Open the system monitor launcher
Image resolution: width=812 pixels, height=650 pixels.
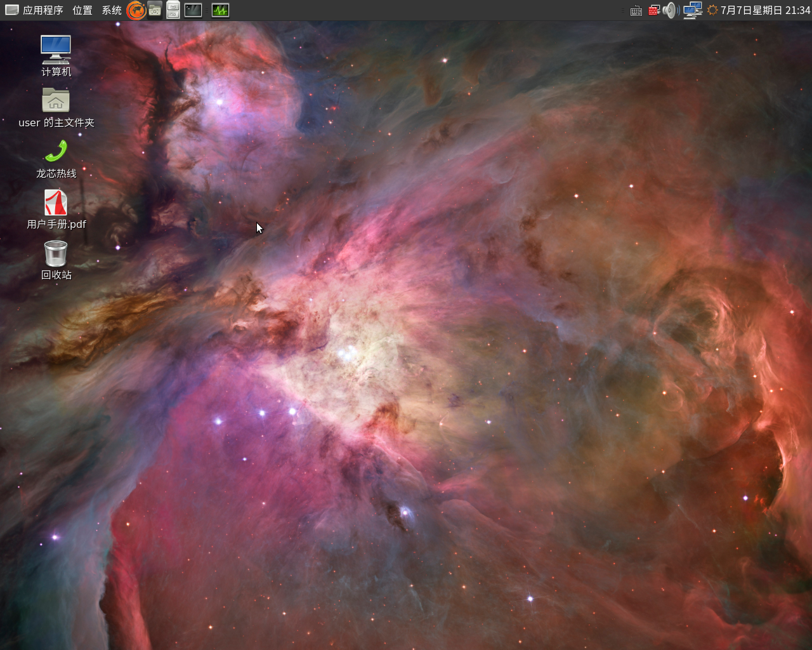(220, 10)
